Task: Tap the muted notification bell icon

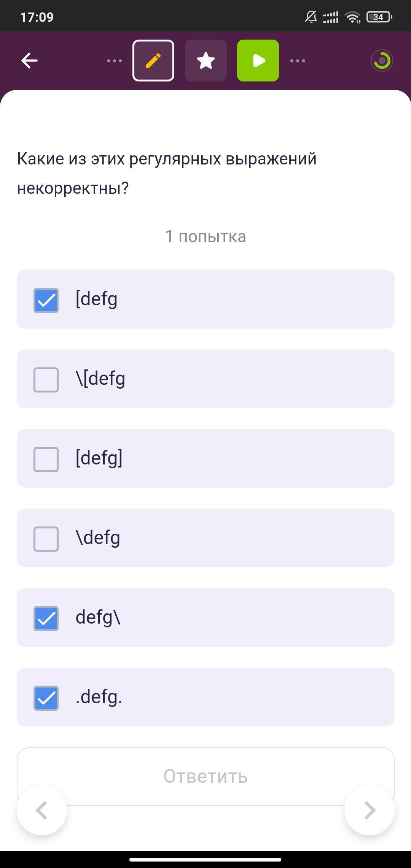Action: (x=311, y=17)
